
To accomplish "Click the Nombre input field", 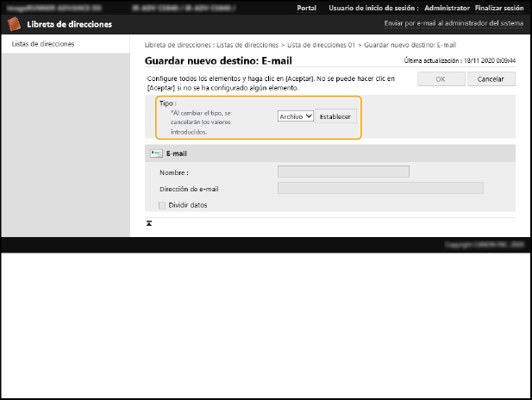I will [x=343, y=172].
